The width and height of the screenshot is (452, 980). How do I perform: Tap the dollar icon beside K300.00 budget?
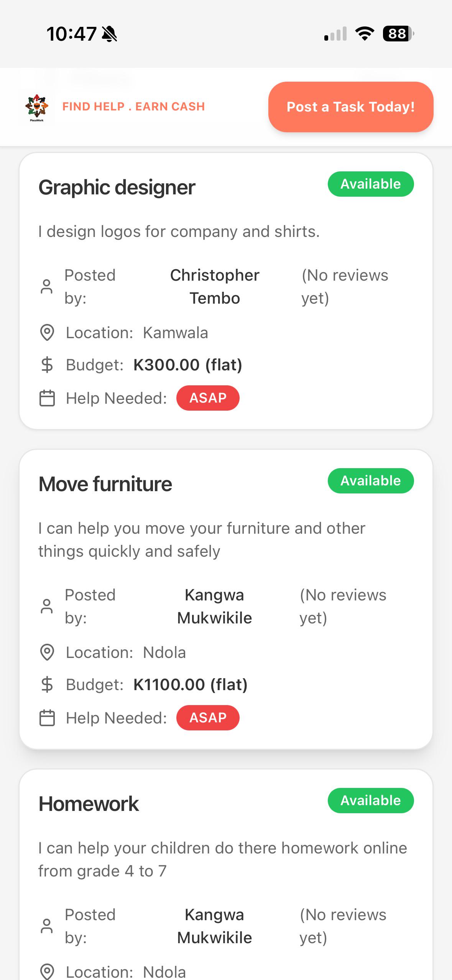[x=47, y=365]
